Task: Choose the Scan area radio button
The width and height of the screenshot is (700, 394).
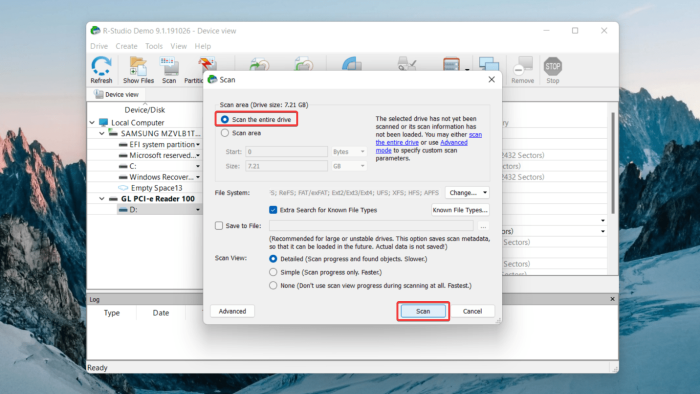Action: [225, 133]
